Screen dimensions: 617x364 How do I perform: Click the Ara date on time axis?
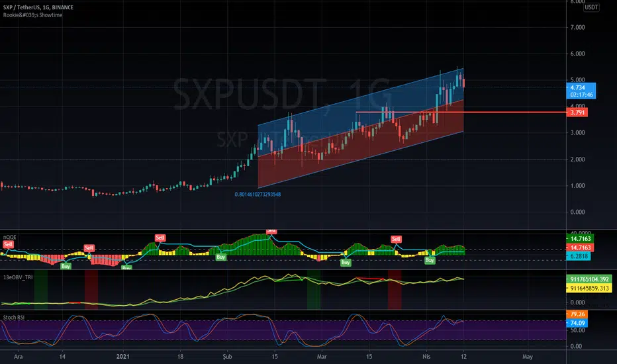(x=18, y=357)
